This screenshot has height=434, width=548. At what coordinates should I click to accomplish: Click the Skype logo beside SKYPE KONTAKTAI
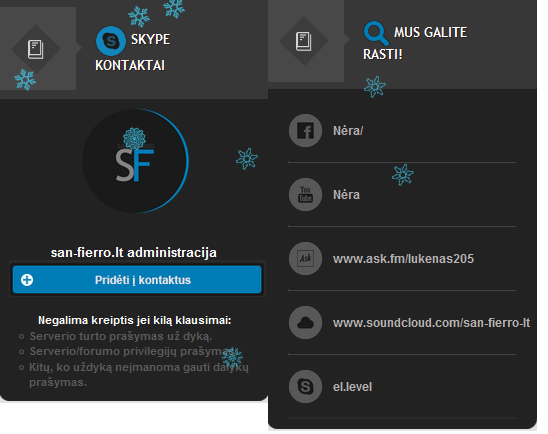[x=111, y=41]
